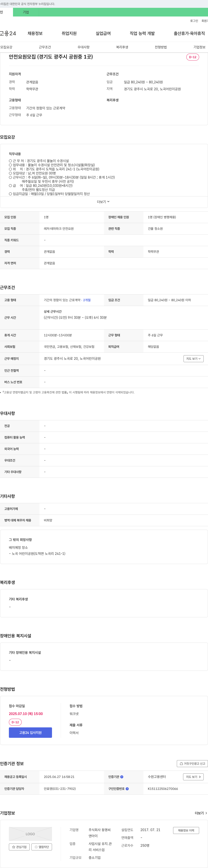Click 1명 (장애인 병행채용) value
The width and height of the screenshot is (208, 868).
coord(162,217)
